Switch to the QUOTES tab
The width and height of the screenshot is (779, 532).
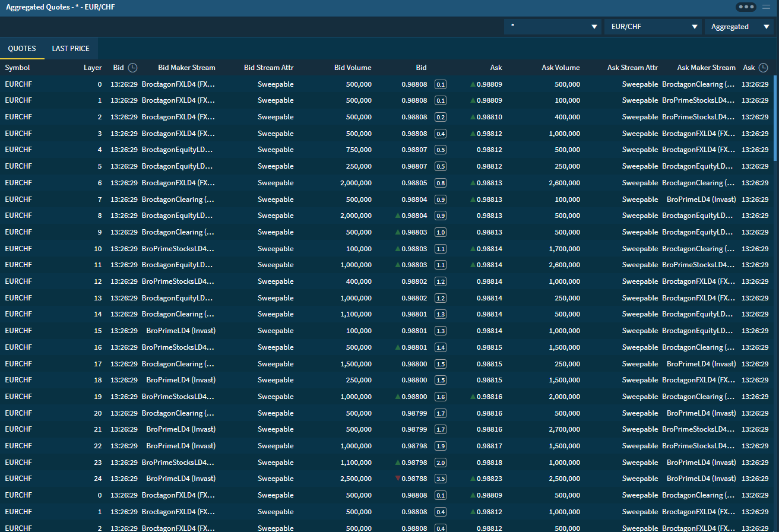pyautogui.click(x=22, y=49)
